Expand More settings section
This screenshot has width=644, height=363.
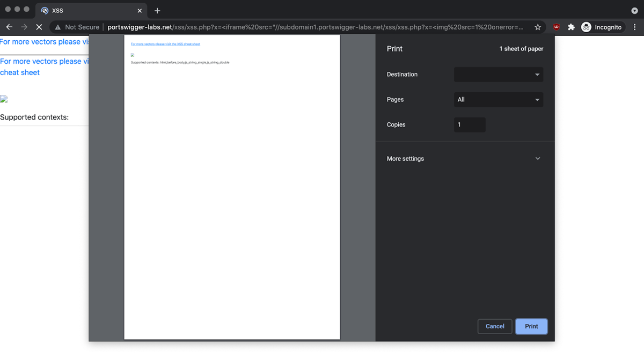coord(464,159)
